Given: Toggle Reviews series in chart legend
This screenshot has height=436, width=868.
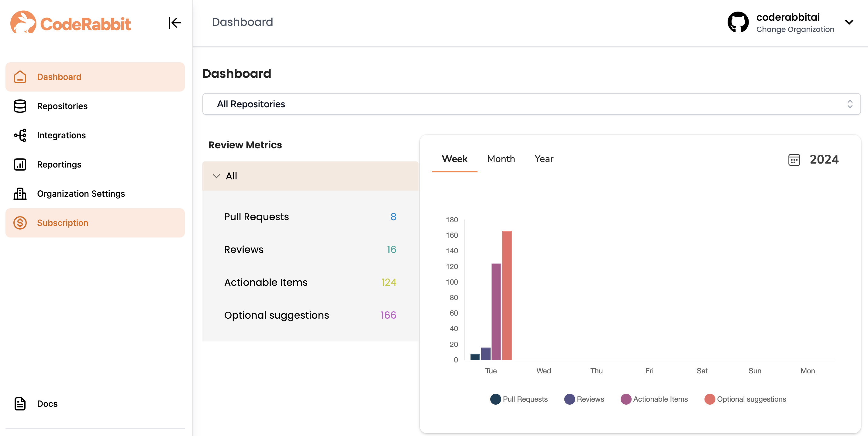Looking at the screenshot, I should pyautogui.click(x=570, y=399).
